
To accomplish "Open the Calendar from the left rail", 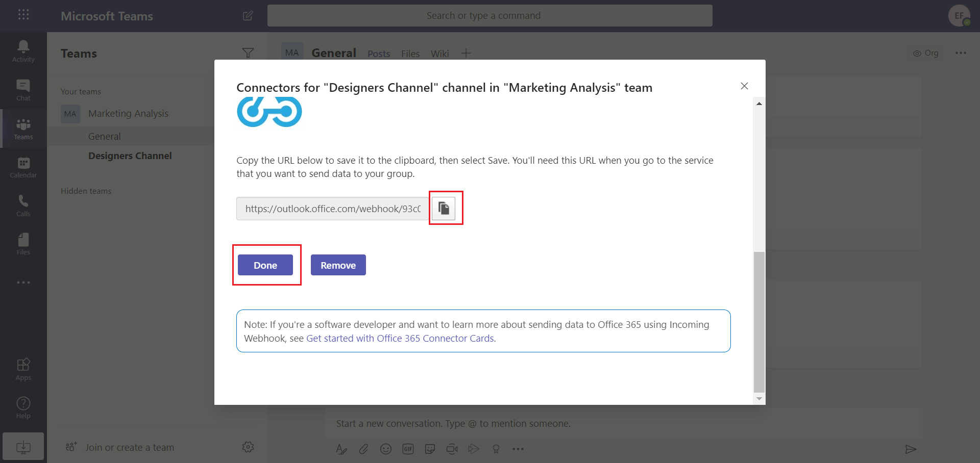I will (x=23, y=167).
